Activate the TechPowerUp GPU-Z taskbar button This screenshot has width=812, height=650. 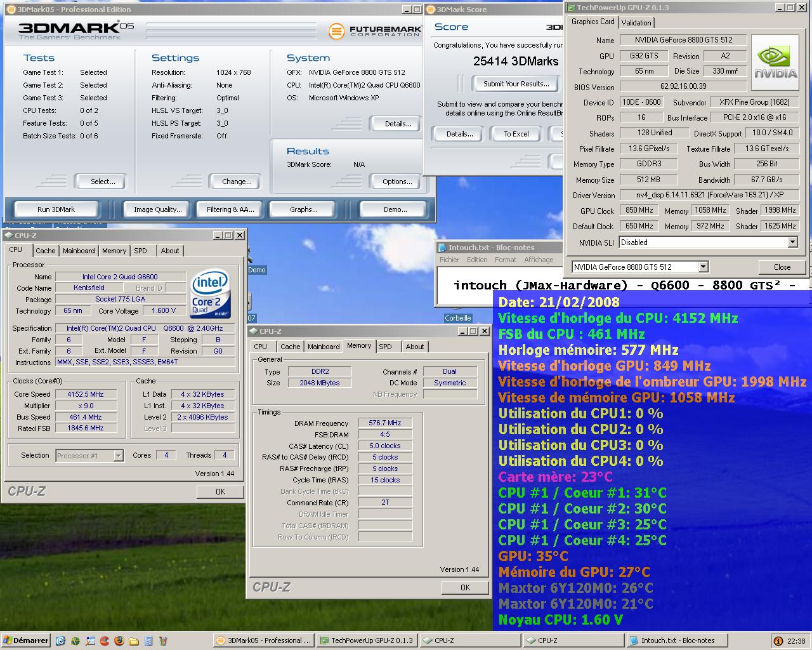click(x=367, y=640)
